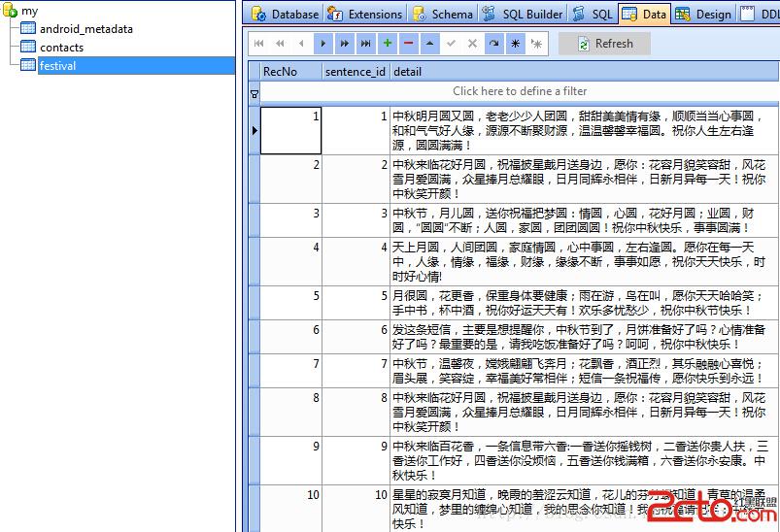
Task: Jump to next page of records
Action: click(344, 44)
